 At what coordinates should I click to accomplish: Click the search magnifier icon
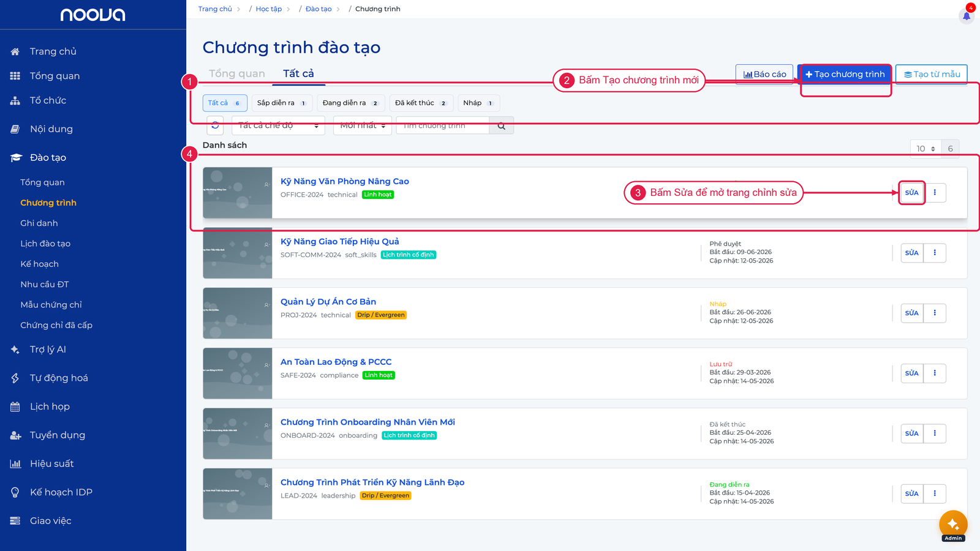pyautogui.click(x=502, y=126)
